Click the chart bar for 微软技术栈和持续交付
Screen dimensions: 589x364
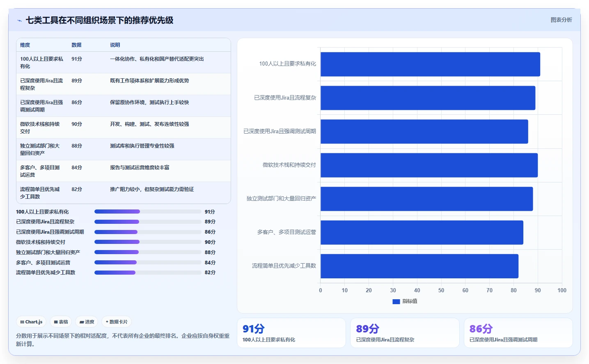pyautogui.click(x=429, y=165)
